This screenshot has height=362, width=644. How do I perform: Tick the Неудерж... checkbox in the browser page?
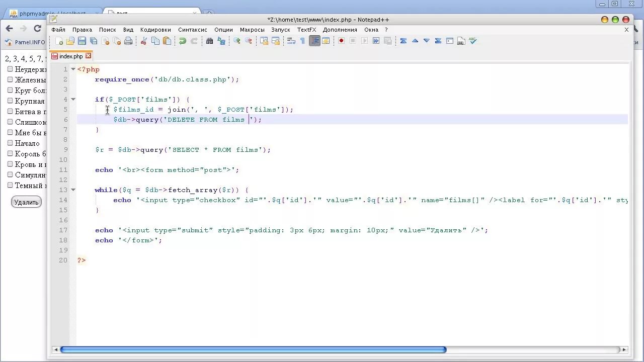point(10,69)
